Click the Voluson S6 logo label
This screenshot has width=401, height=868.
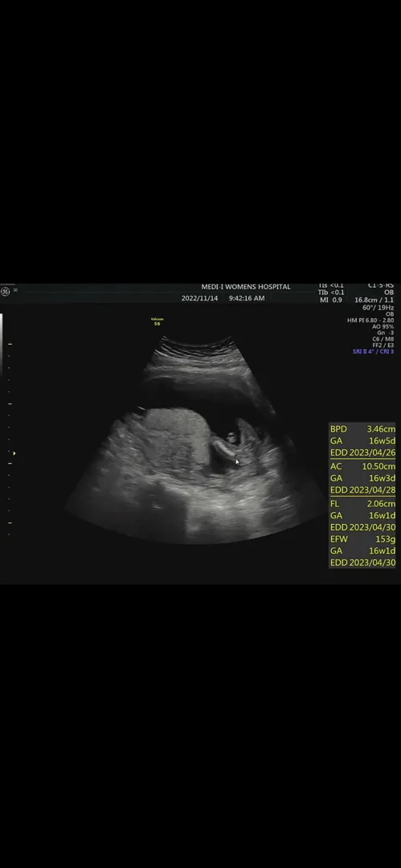coord(158,321)
